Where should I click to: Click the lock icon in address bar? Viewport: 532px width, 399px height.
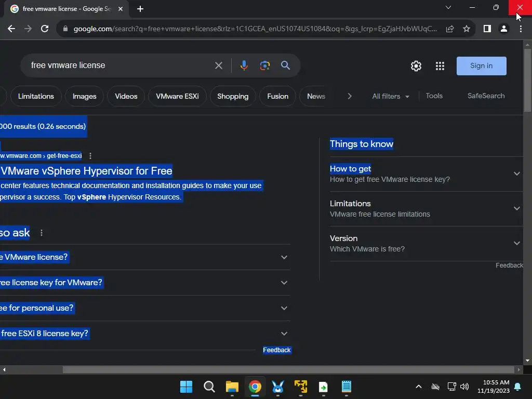65,29
